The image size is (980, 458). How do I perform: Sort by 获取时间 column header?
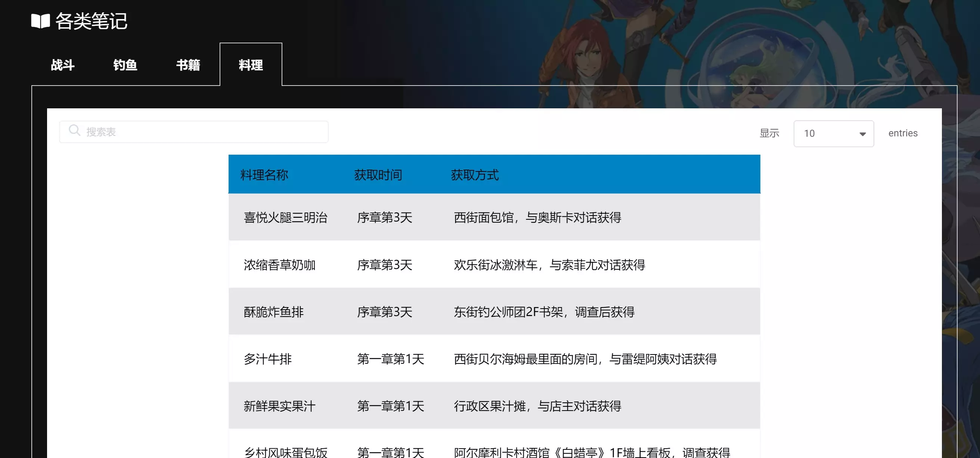378,175
